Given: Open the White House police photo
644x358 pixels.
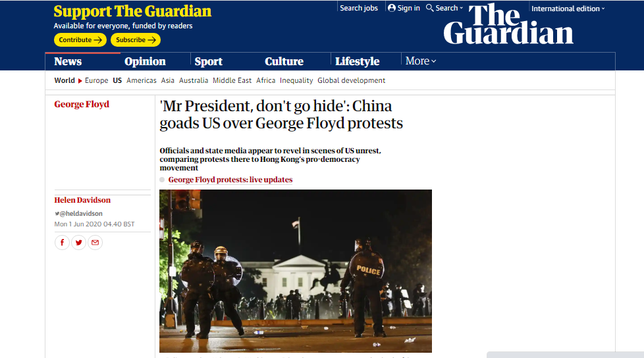Looking at the screenshot, I should click(295, 271).
